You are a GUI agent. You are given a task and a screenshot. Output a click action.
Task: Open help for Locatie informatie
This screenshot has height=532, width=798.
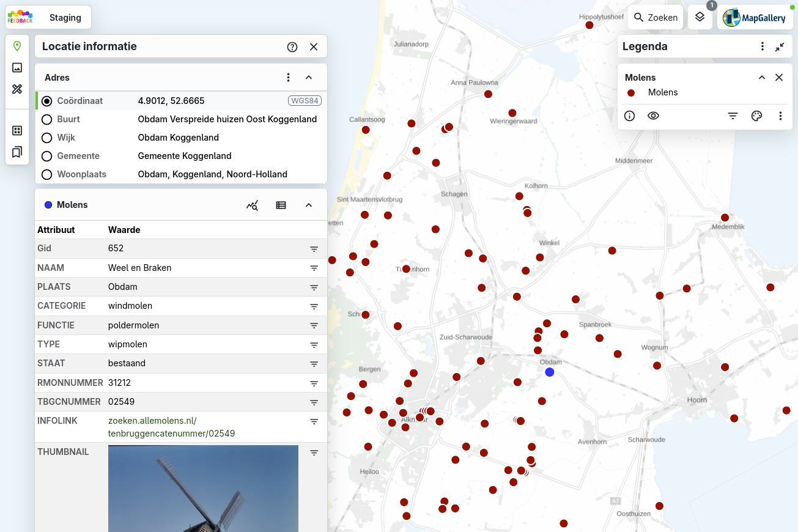click(x=292, y=47)
